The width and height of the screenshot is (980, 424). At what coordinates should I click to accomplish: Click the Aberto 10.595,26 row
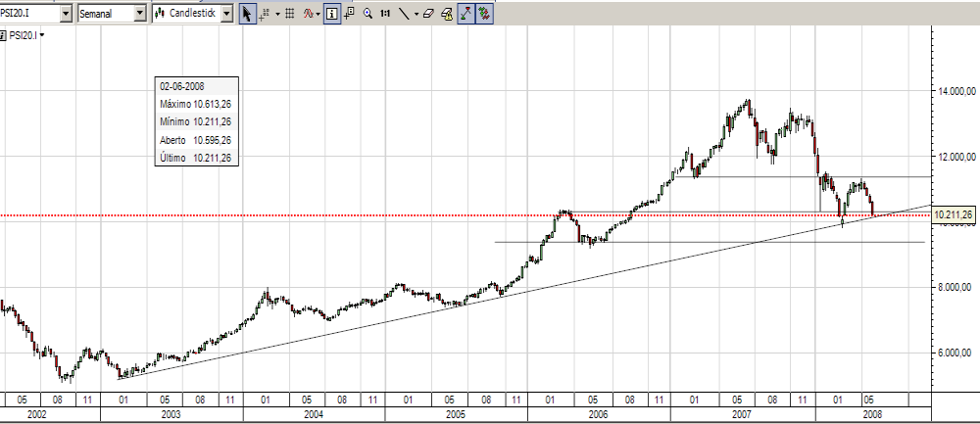[196, 140]
